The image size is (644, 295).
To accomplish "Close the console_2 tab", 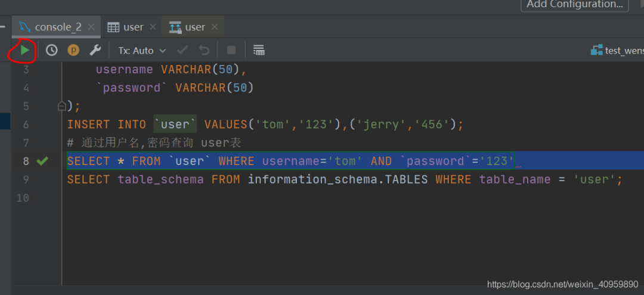I will (91, 27).
